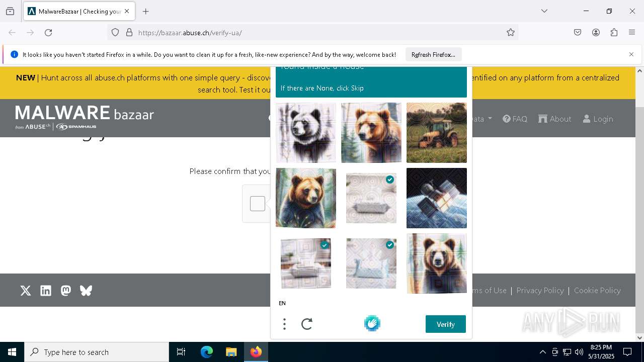Open the Firefox account icon
This screenshot has height=362, width=644.
click(x=596, y=33)
